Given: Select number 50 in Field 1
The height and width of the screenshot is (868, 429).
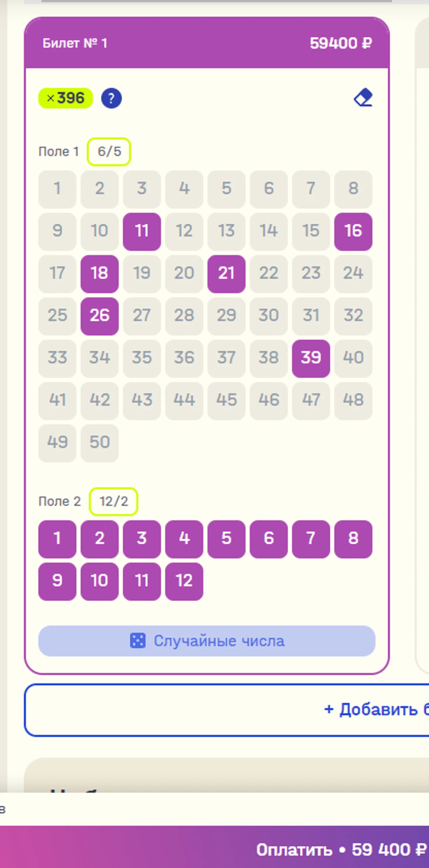Looking at the screenshot, I should click(100, 443).
